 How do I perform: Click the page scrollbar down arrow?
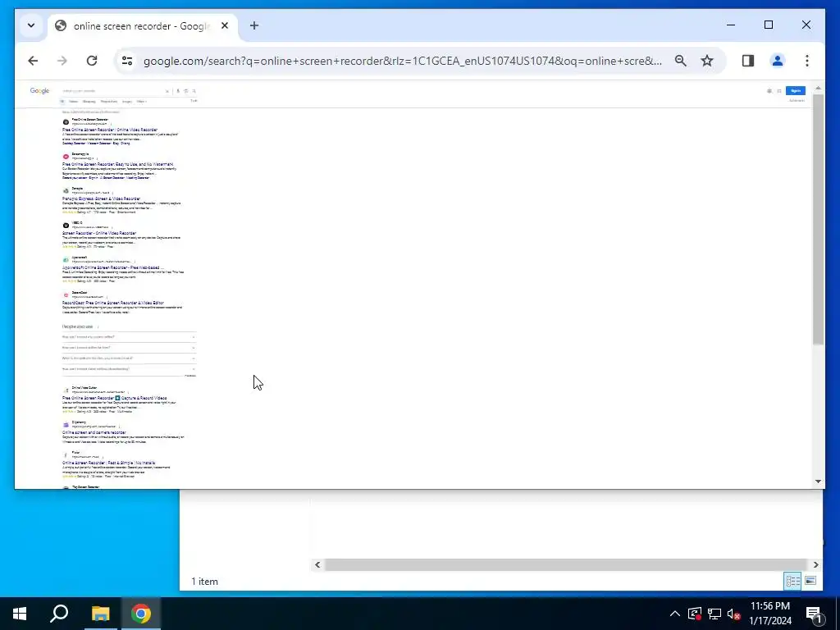tap(818, 481)
